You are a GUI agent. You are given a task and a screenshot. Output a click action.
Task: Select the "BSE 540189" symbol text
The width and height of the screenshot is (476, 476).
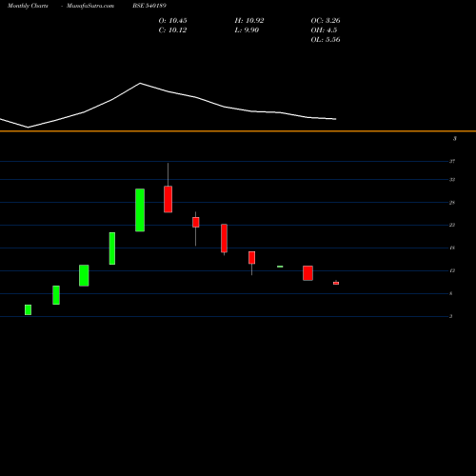pos(149,6)
